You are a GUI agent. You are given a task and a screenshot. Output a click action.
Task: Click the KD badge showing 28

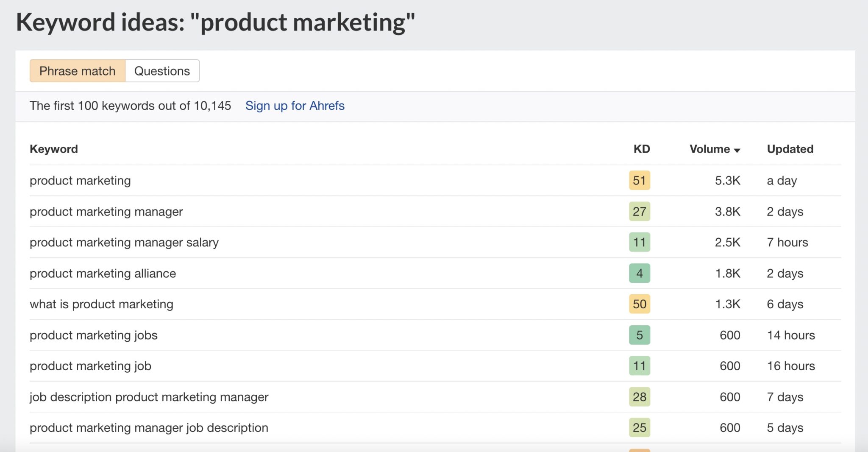640,397
